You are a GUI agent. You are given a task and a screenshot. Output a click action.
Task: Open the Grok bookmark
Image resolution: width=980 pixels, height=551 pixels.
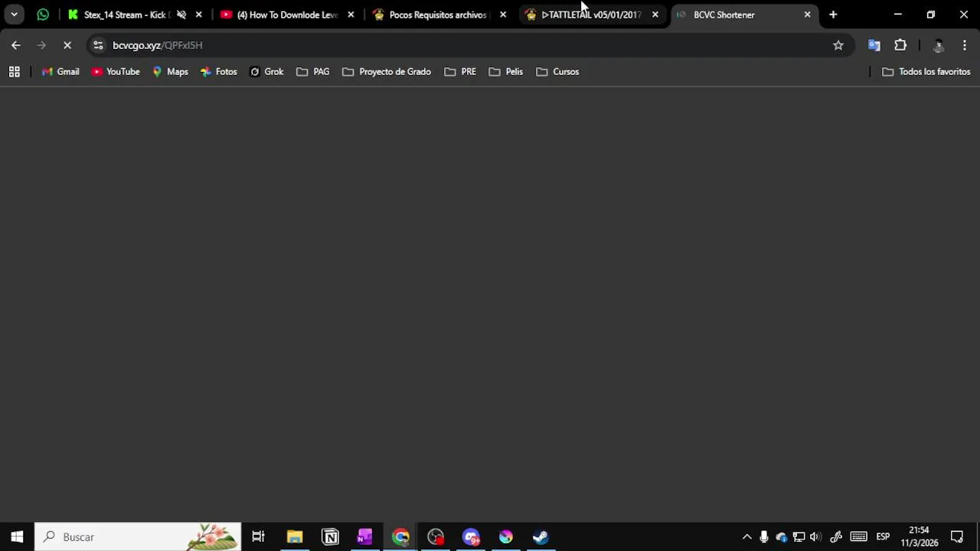(266, 71)
